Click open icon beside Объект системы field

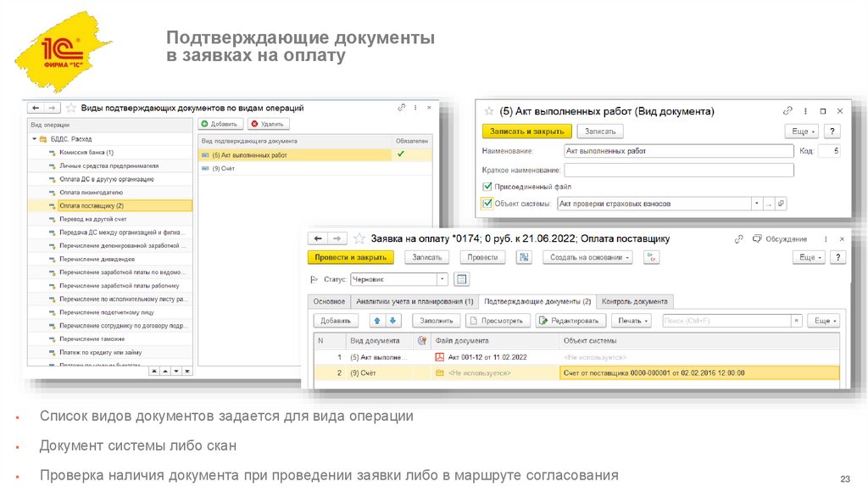coord(781,204)
